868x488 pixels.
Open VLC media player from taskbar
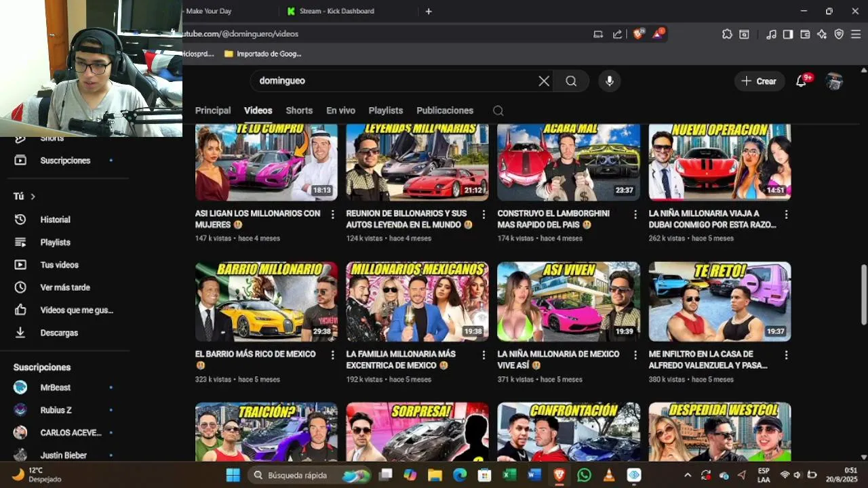(x=609, y=475)
